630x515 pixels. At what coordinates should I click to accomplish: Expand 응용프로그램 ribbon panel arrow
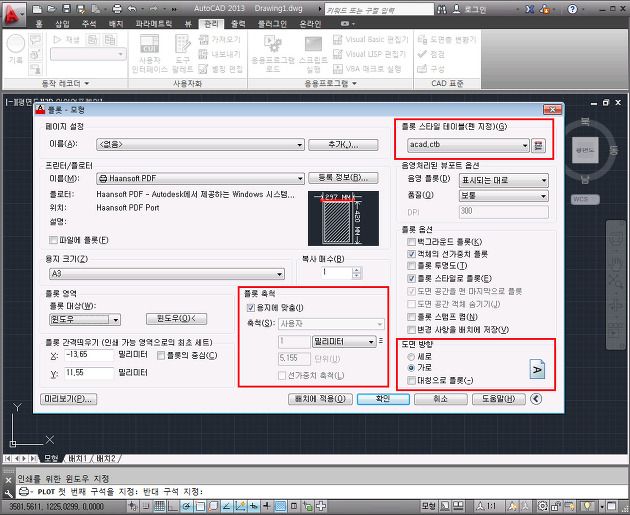coord(354,84)
